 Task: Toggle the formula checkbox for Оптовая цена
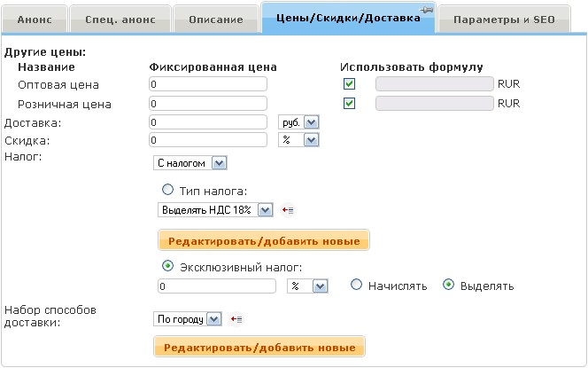tap(350, 84)
